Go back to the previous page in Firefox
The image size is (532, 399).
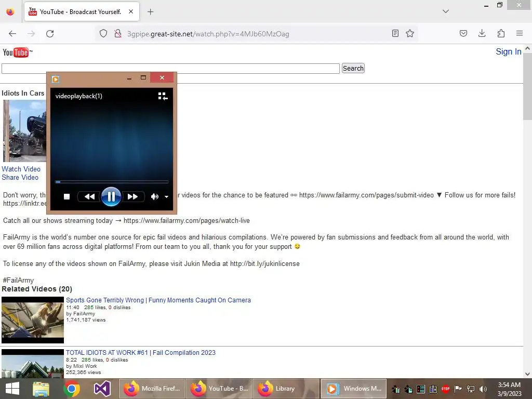(x=12, y=34)
